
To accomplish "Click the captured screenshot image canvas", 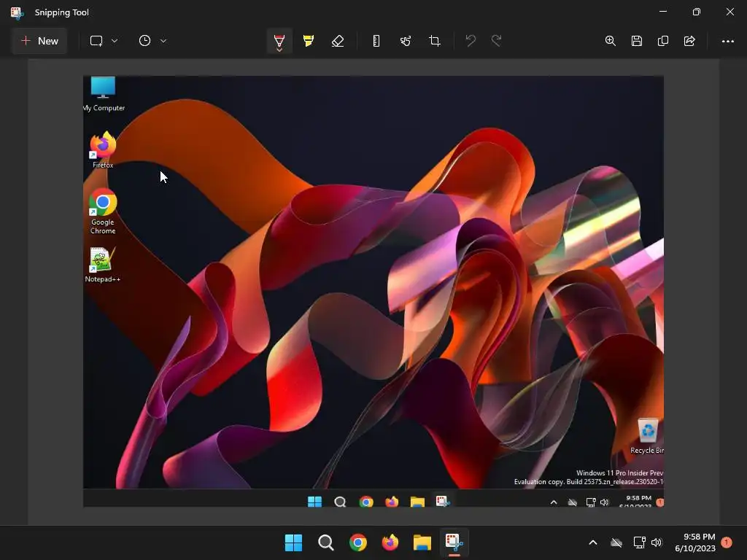I will pos(373,291).
